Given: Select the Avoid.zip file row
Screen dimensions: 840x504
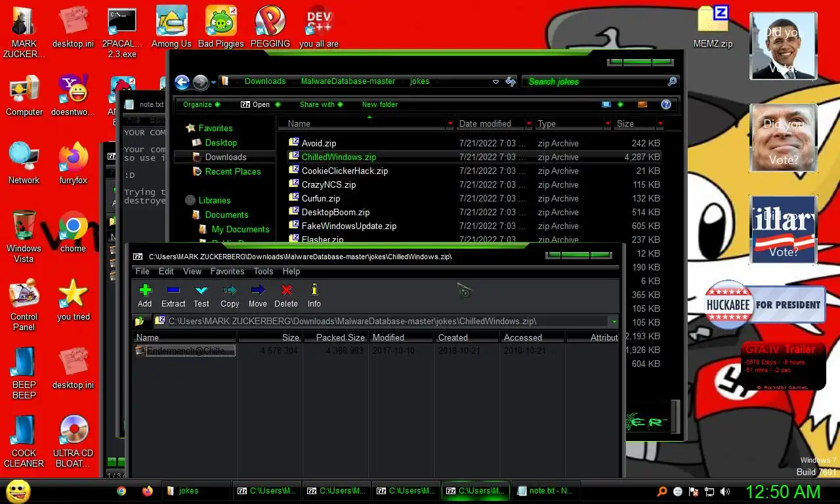Looking at the screenshot, I should [x=474, y=143].
